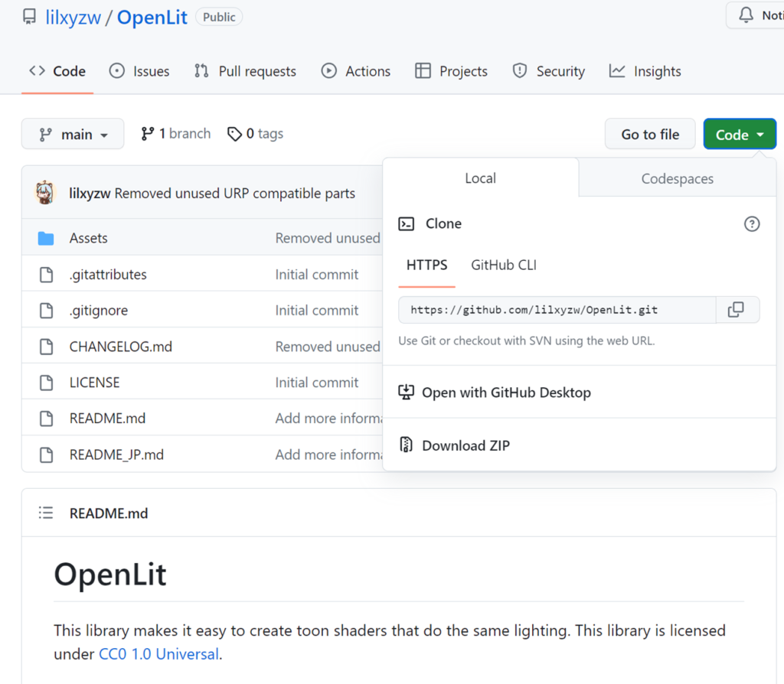The width and height of the screenshot is (784, 684).
Task: Switch to the Codespaces tab
Action: pyautogui.click(x=677, y=179)
